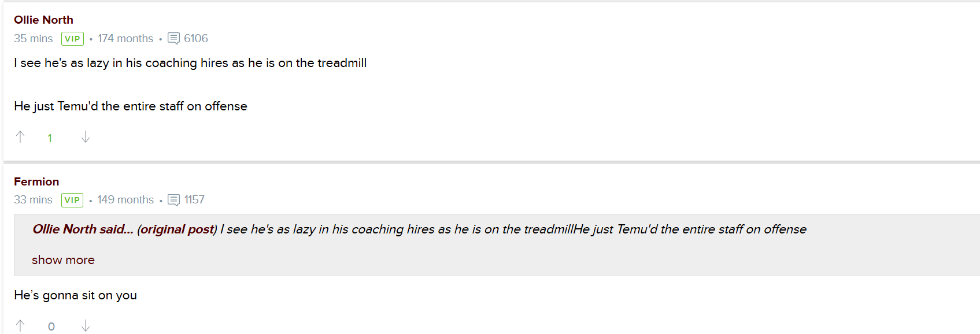
Task: Upvote Fermion's "sit on you" reply
Action: [x=20, y=326]
